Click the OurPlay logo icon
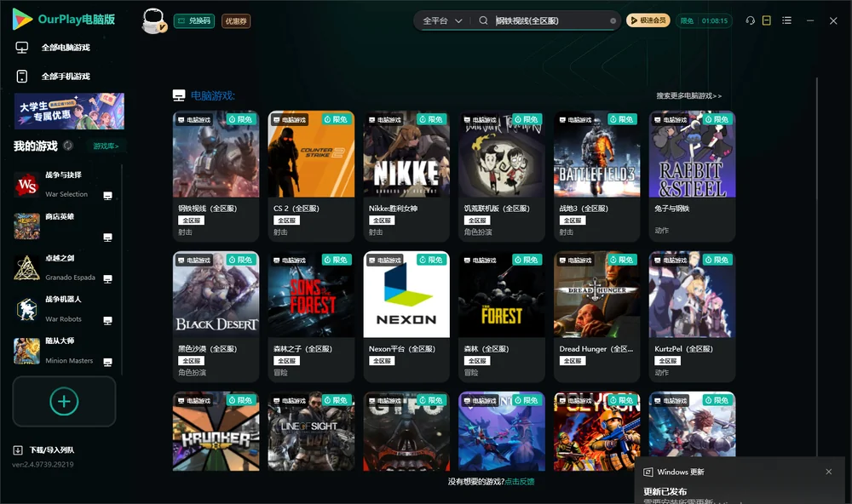Viewport: 852px width, 504px height. click(22, 20)
